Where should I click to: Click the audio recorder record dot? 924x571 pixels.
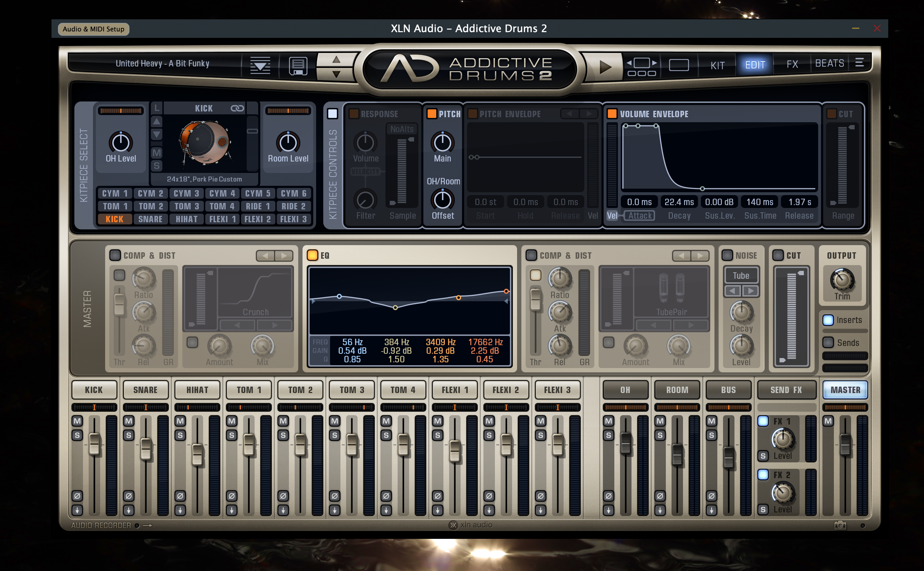pyautogui.click(x=137, y=525)
